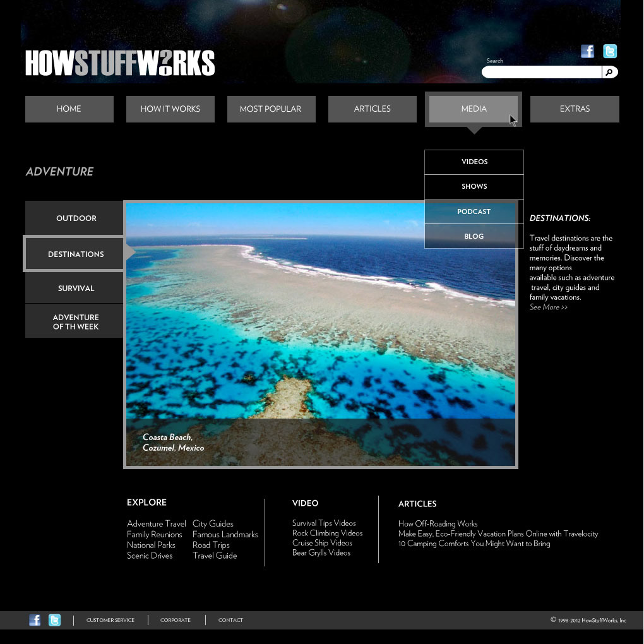Click the 1998-2012 HowStuffWorks copyright text
The height and width of the screenshot is (644, 644).
(588, 620)
